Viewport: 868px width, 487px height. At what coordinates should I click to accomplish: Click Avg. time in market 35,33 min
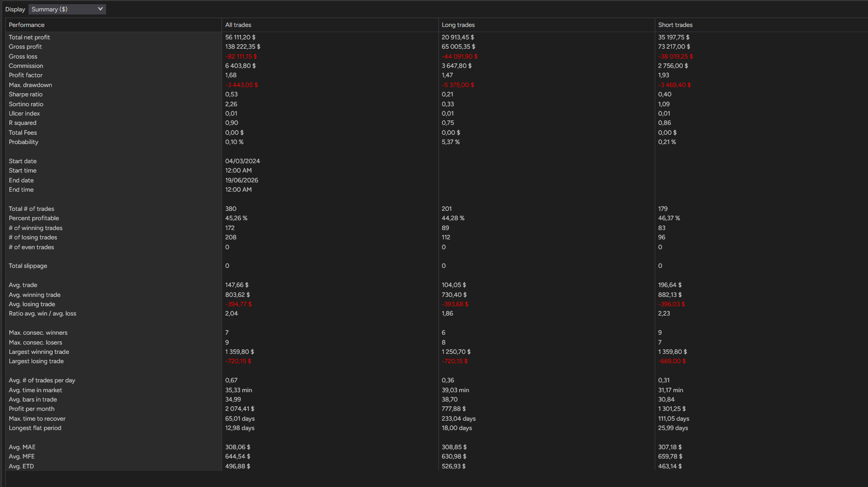[239, 390]
